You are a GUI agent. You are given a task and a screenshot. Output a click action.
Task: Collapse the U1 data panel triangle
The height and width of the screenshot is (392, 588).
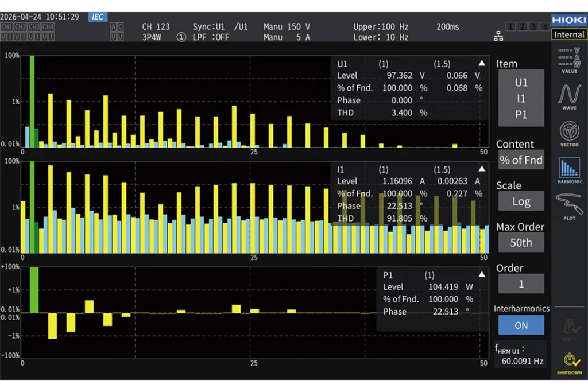coord(482,63)
